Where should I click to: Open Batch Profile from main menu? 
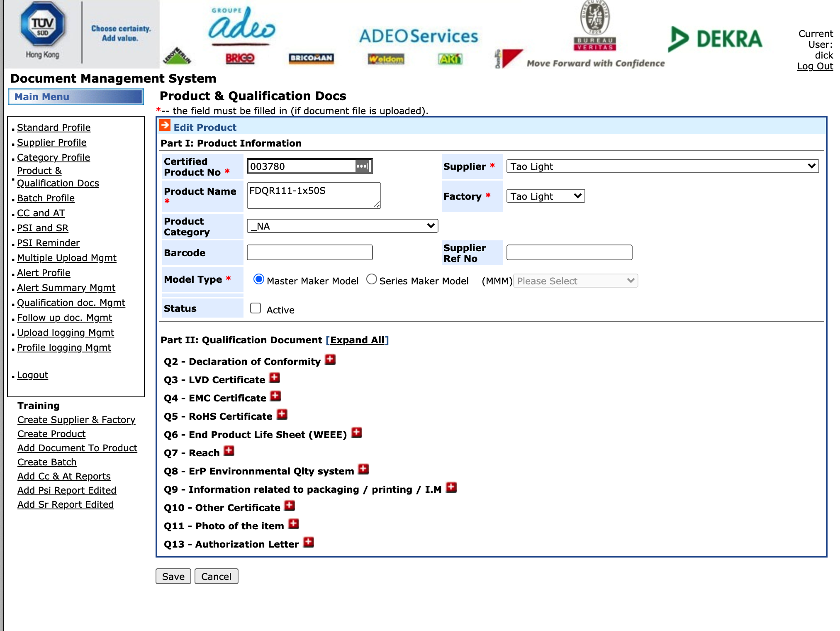(46, 198)
